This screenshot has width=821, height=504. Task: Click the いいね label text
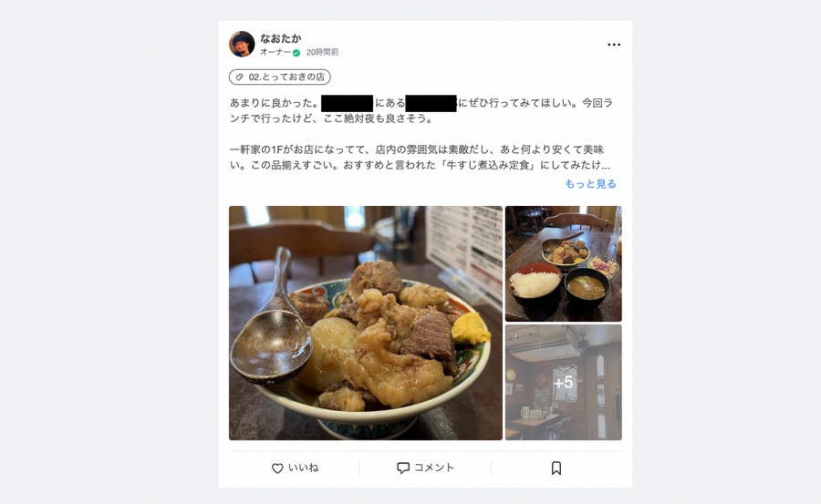click(303, 468)
